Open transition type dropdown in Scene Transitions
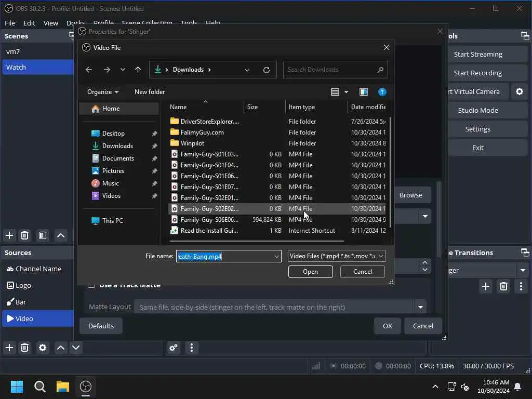Screen dimensions: 532x399 coord(523,270)
